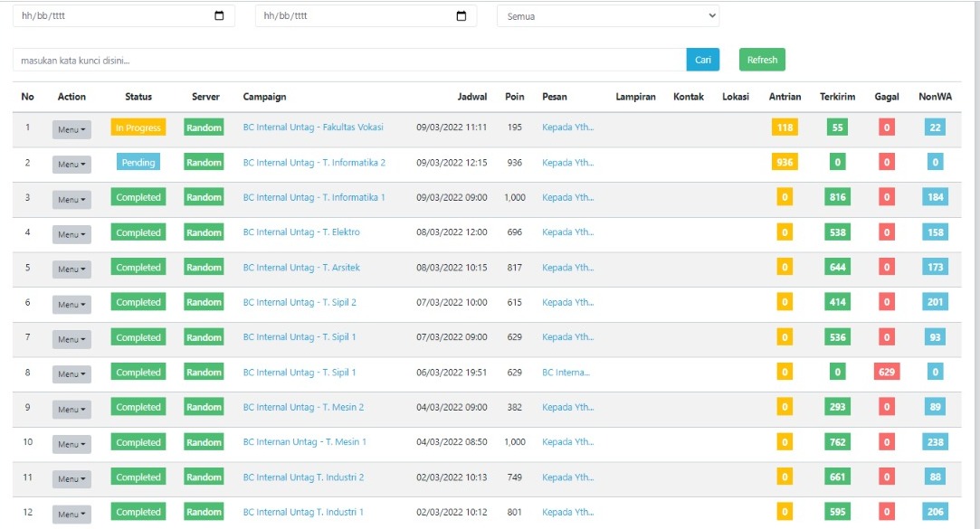The height and width of the screenshot is (529, 980).
Task: Click the Jadwal column header
Action: tap(472, 97)
